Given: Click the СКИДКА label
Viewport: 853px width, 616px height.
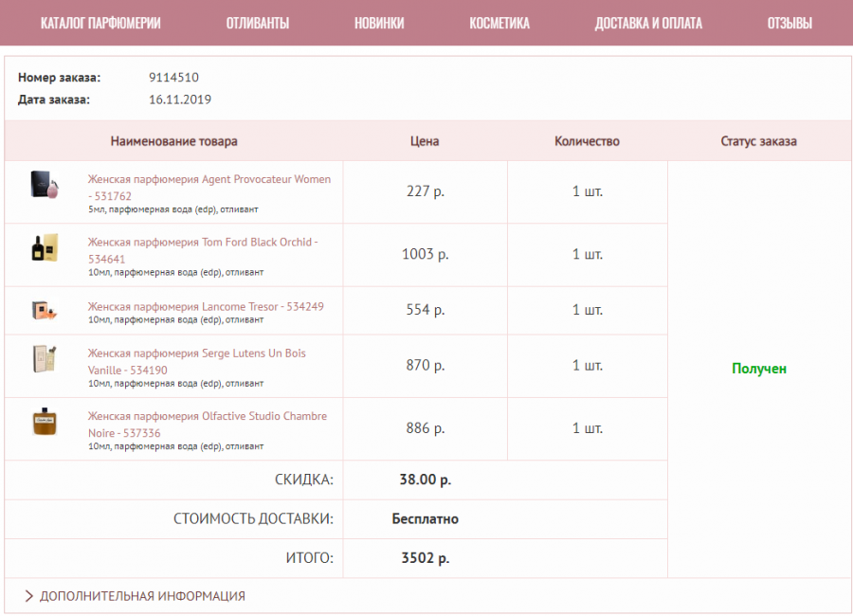Looking at the screenshot, I should coord(303,480).
